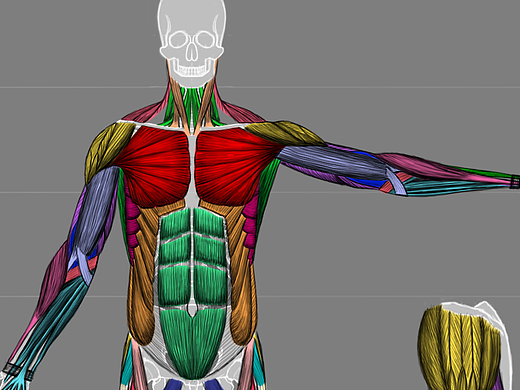This screenshot has width=520, height=390.
Task: Click the yellow muscle detail inset in the corner
Action: [460, 347]
